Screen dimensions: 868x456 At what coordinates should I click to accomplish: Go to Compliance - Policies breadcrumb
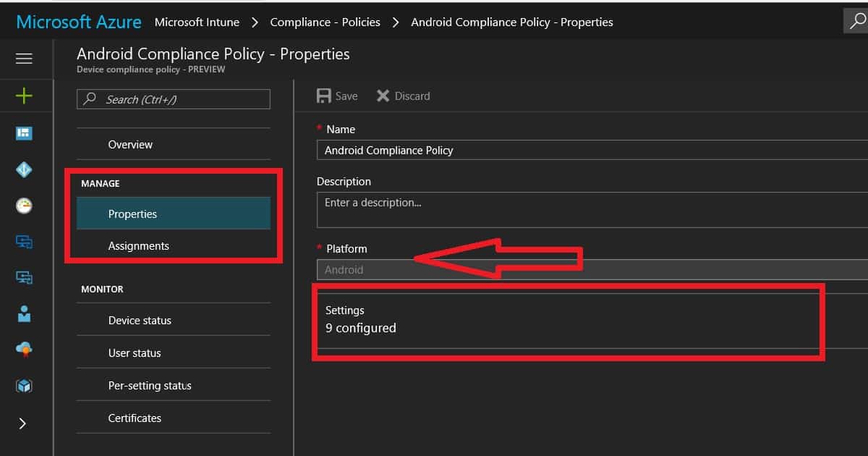[x=325, y=22]
